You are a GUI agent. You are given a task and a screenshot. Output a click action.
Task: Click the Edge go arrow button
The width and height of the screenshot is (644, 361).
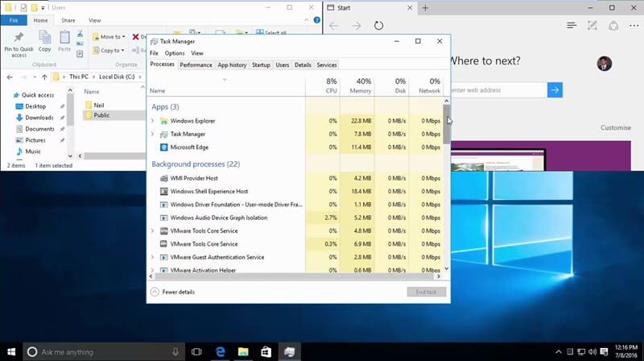(555, 89)
